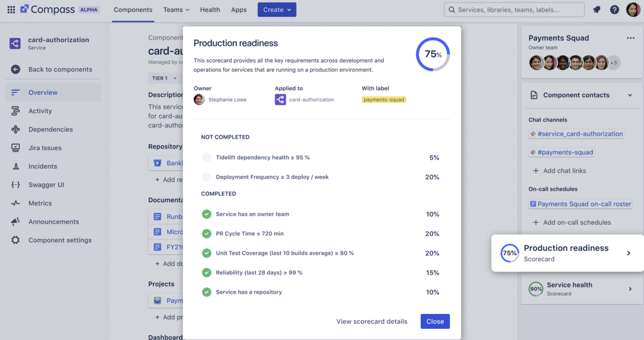This screenshot has height=340, width=644.
Task: Toggle completion check for Service has a repository
Action: tap(207, 292)
